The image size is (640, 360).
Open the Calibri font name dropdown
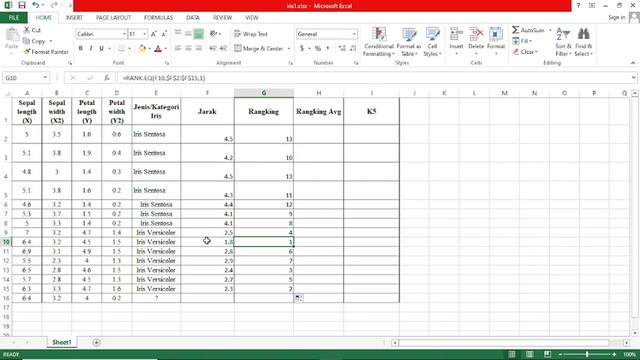(x=124, y=34)
